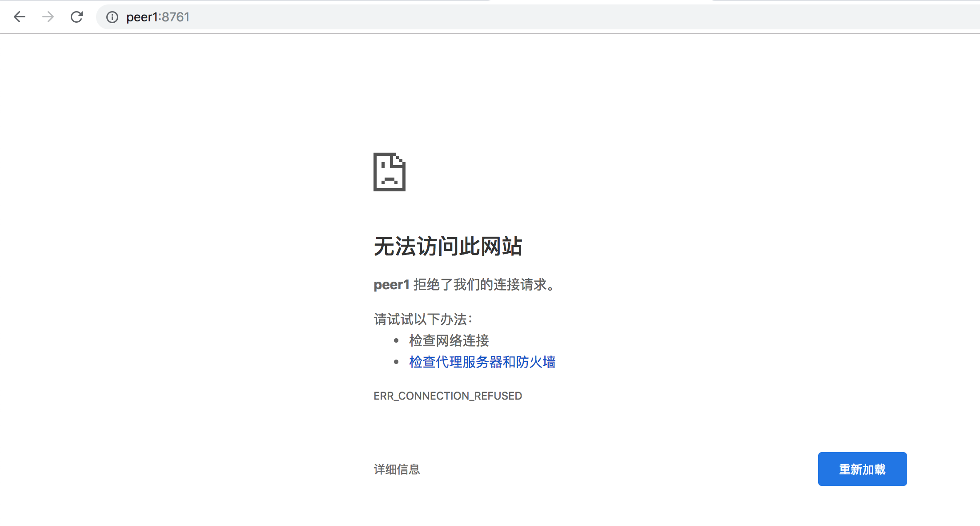Open the site information icon beside the URL
This screenshot has height=526, width=980.
pos(112,17)
